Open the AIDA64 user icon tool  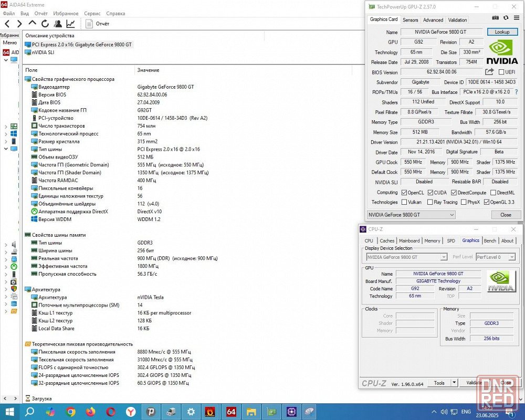58,24
